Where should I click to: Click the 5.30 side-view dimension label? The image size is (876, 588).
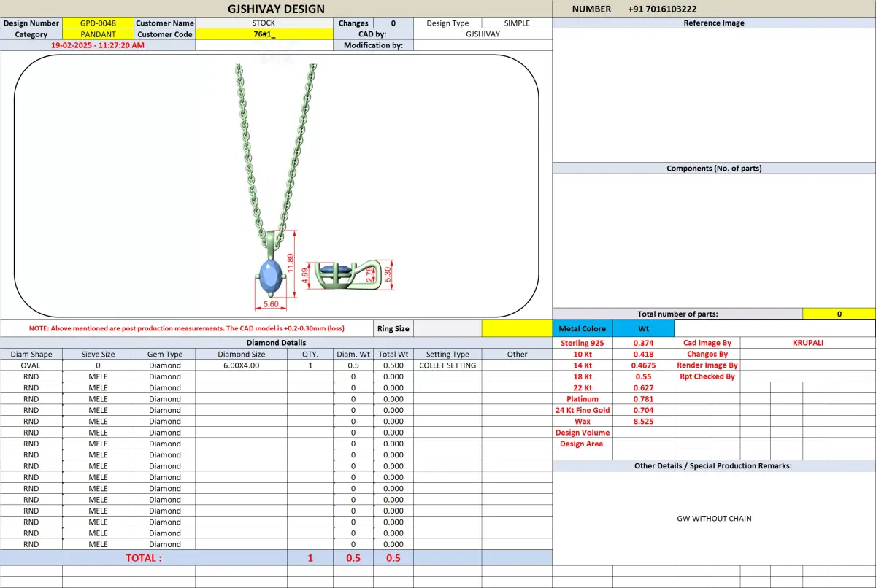(x=388, y=274)
